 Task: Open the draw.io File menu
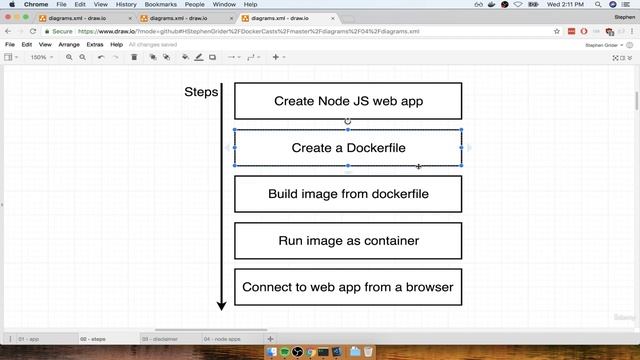coord(10,44)
